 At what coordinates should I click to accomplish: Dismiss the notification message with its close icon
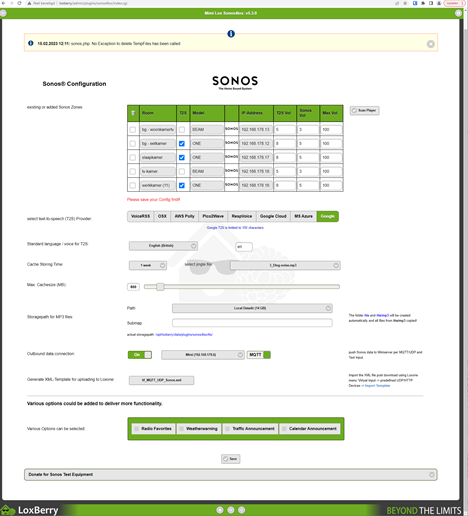(x=430, y=44)
